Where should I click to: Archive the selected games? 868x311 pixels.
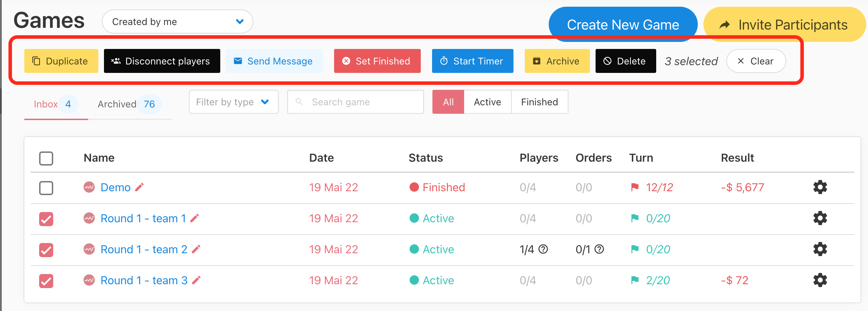(557, 61)
